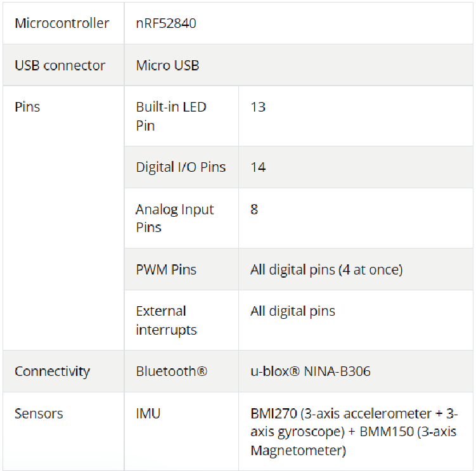The width and height of the screenshot is (476, 471).
Task: Select the nRF52840 value cell
Action: (166, 23)
